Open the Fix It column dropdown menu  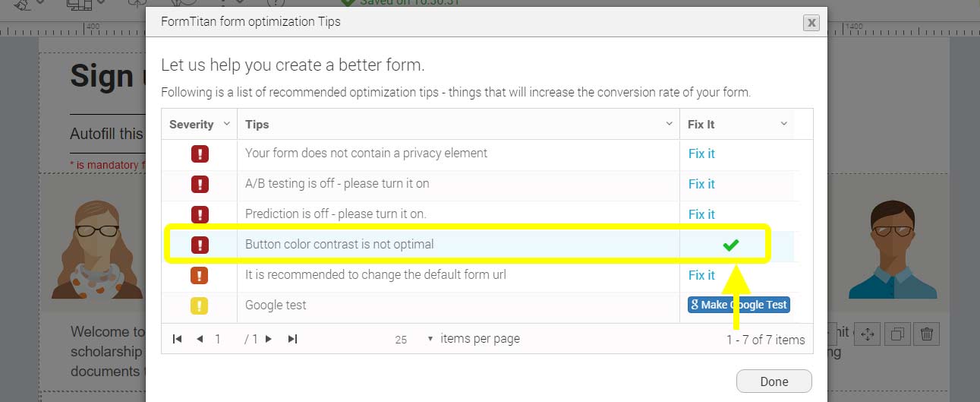click(x=784, y=124)
